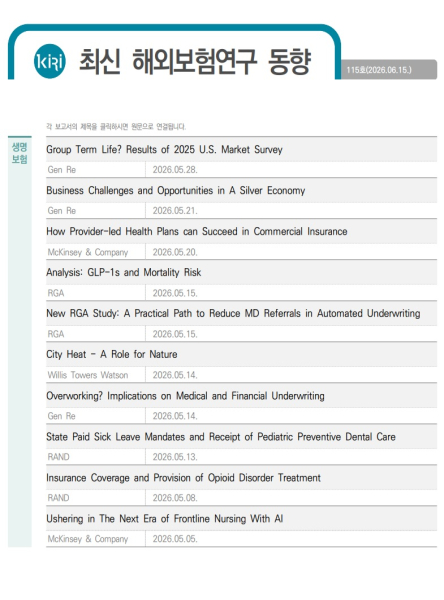
Task: Click the McKinsey & Company source under Health Plans
Action: tap(88, 252)
